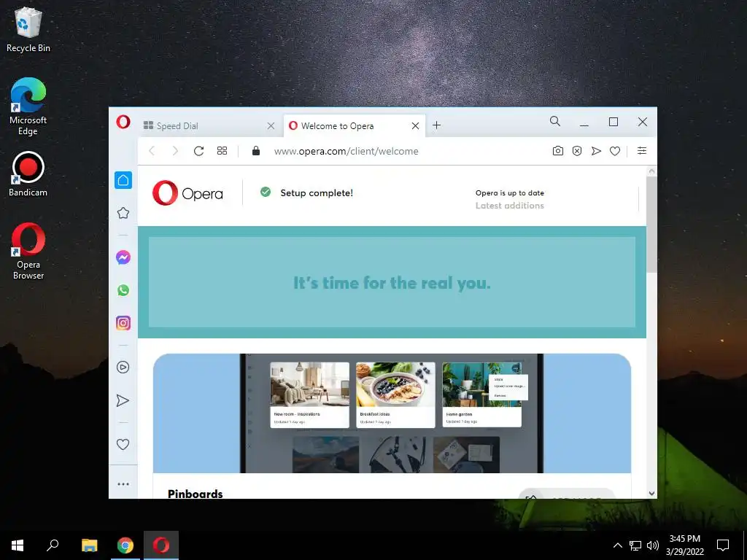Close the Speed Dial tab
This screenshot has height=560, width=747.
(271, 125)
